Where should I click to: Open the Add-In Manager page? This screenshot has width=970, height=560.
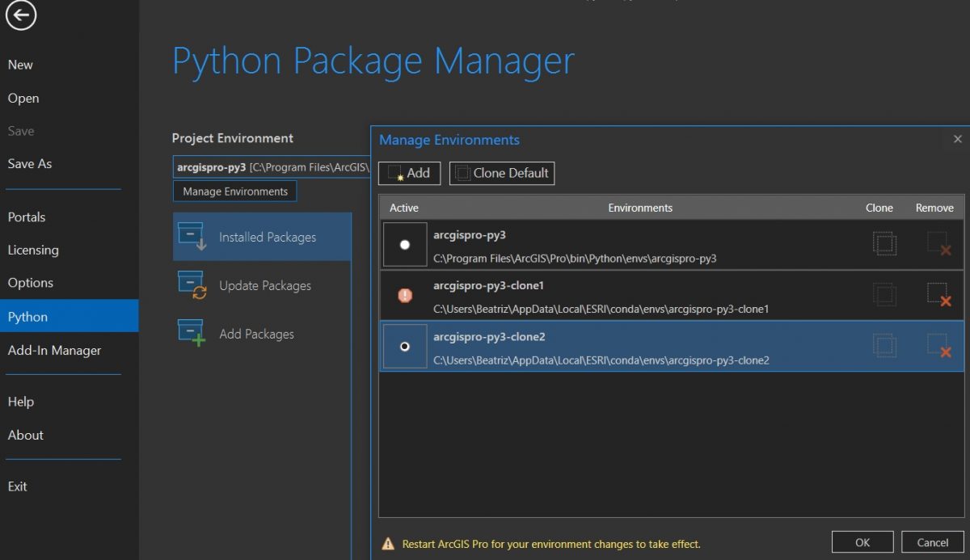coord(54,350)
